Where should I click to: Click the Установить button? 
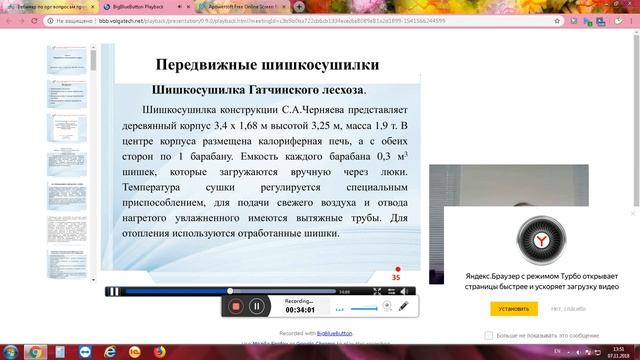click(x=513, y=309)
